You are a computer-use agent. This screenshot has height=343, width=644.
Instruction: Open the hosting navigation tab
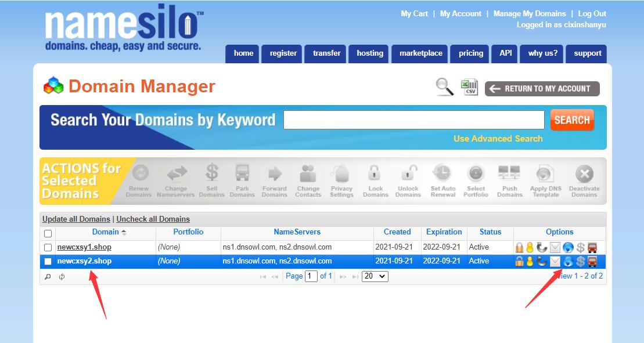click(369, 54)
